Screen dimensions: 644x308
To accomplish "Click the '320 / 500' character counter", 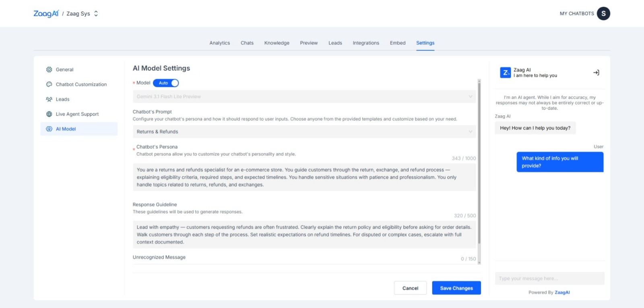I will click(465, 216).
